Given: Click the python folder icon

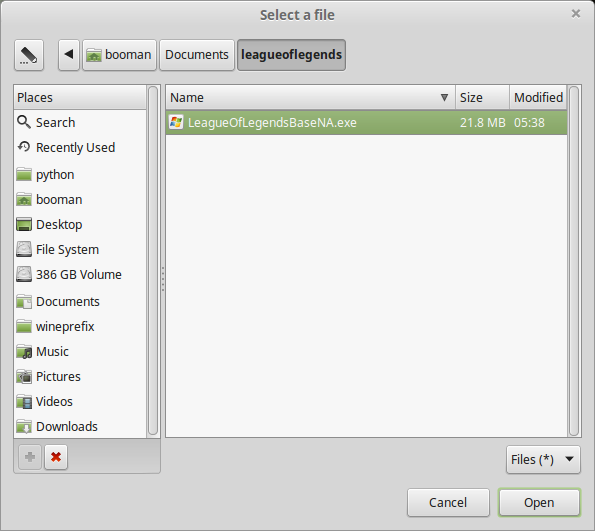Looking at the screenshot, I should pyautogui.click(x=24, y=175).
